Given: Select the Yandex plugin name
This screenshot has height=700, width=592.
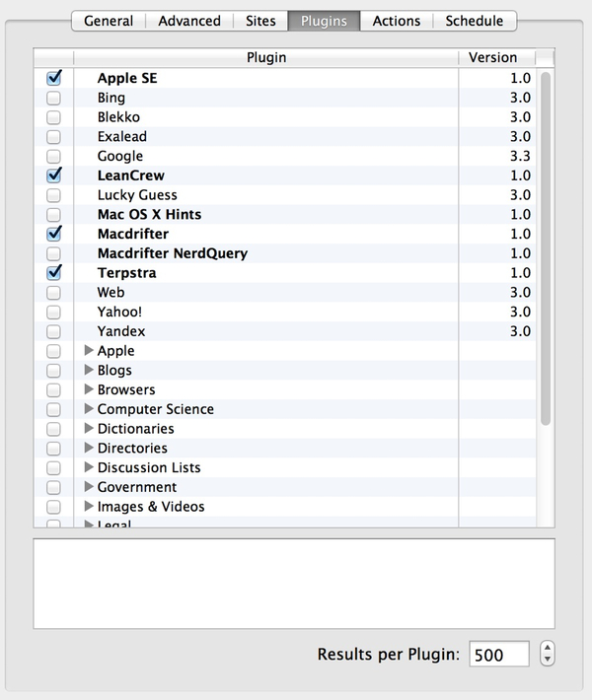Looking at the screenshot, I should click(121, 331).
